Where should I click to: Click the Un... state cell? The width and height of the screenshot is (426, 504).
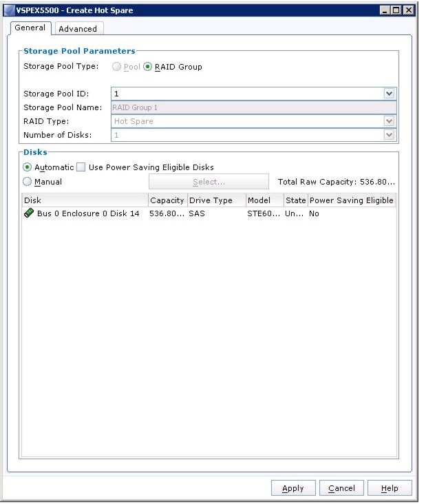pos(294,213)
